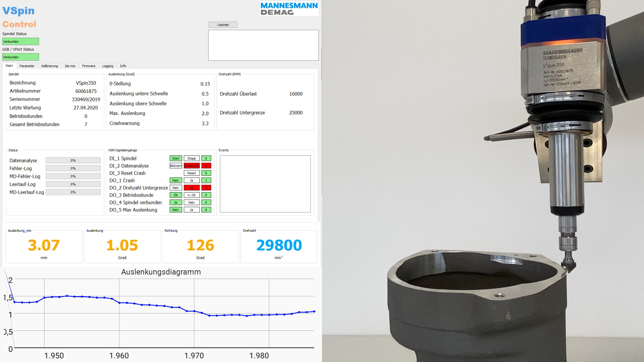Click Aktiviert for DI_2 Datenanalyse

point(176,166)
